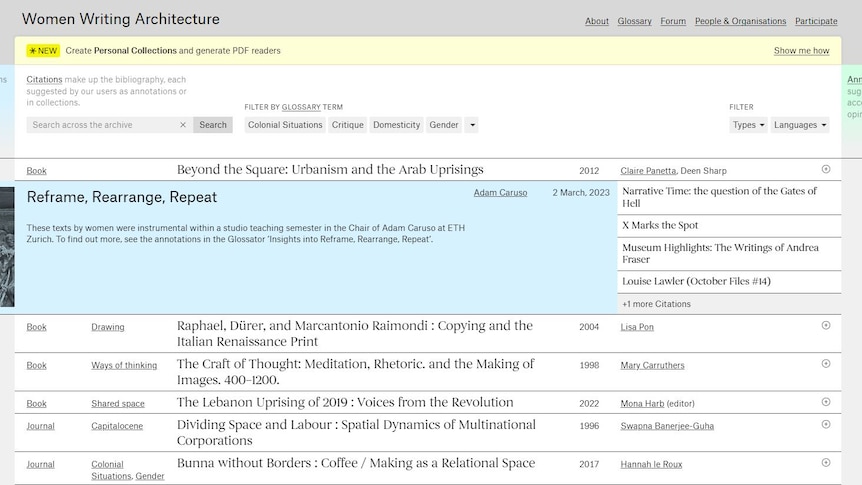Click the Search across the archive field
The height and width of the screenshot is (485, 862).
pos(102,125)
